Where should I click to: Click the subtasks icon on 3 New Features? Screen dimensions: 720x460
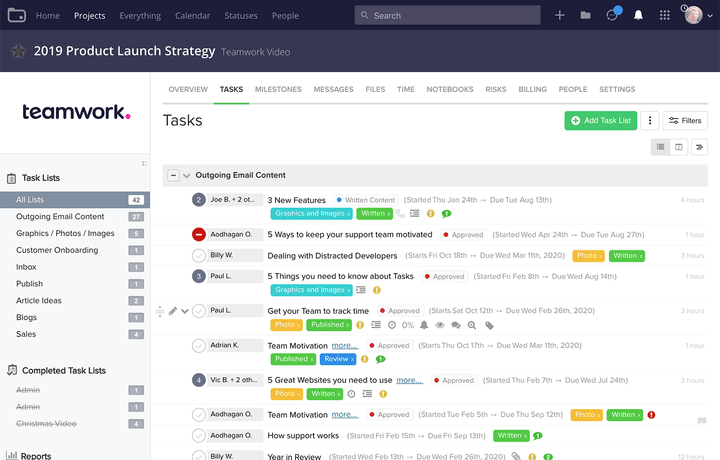[x=400, y=213]
